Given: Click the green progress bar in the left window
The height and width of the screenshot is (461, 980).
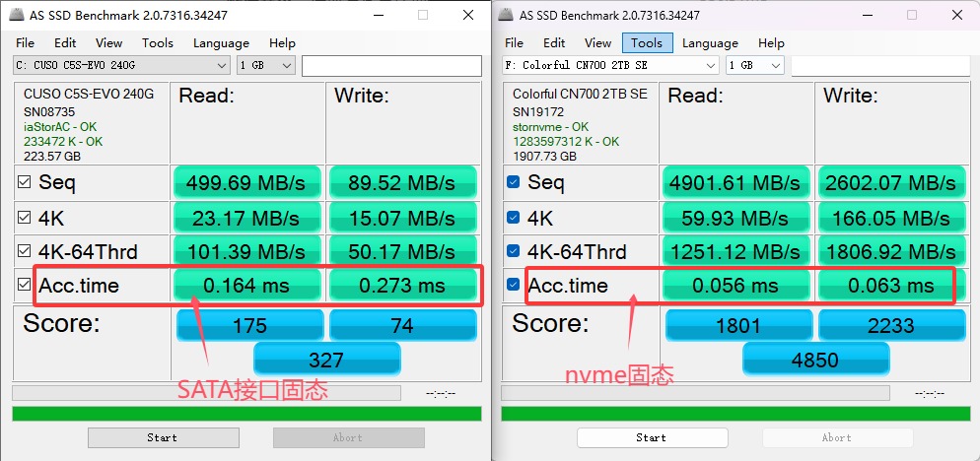Looking at the screenshot, I should [246, 414].
